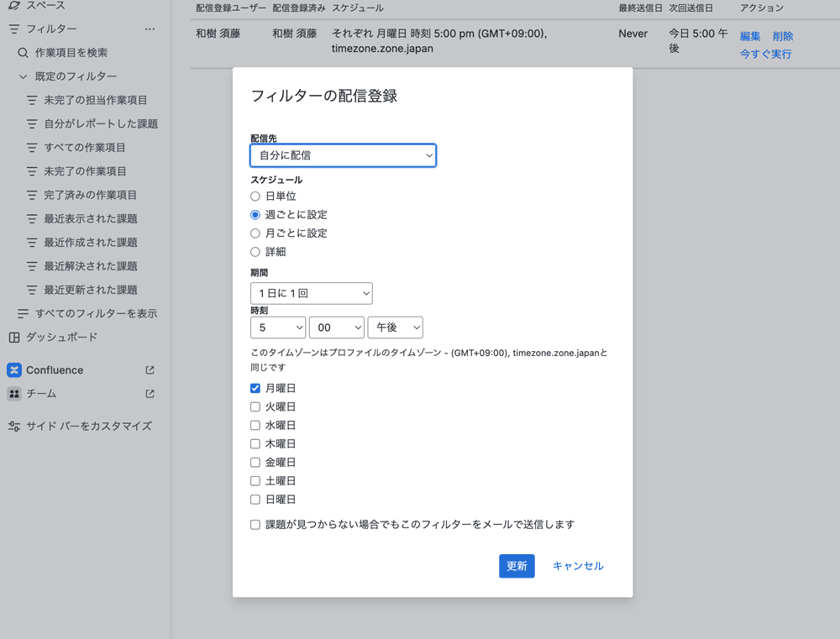840x639 pixels.
Task: Click the external link icon beside Confluence
Action: 150,369
